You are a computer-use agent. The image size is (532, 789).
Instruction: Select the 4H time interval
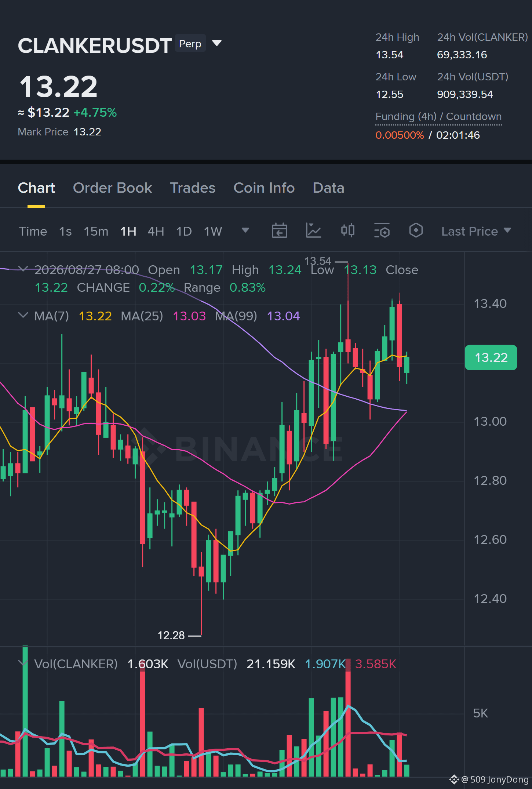tap(156, 231)
